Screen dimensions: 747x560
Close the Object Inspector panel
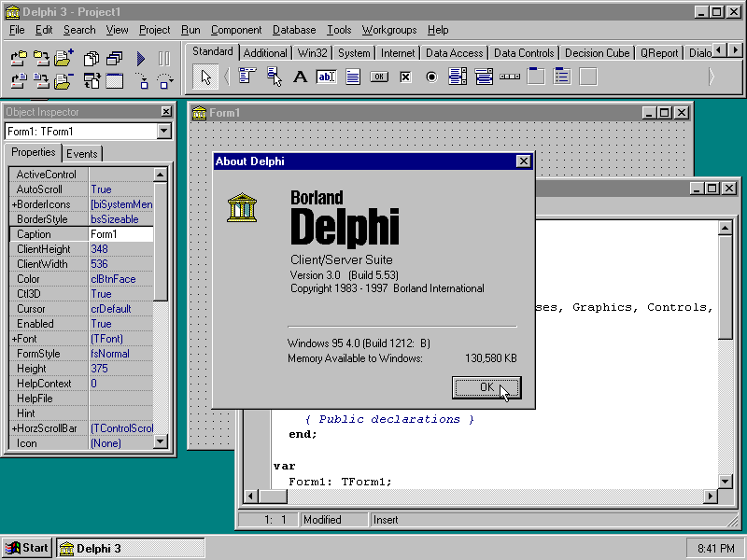pos(166,111)
